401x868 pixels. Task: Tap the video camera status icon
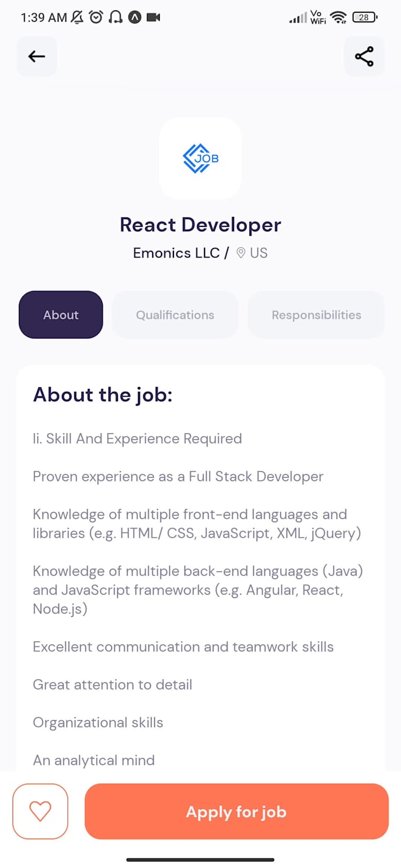click(153, 18)
